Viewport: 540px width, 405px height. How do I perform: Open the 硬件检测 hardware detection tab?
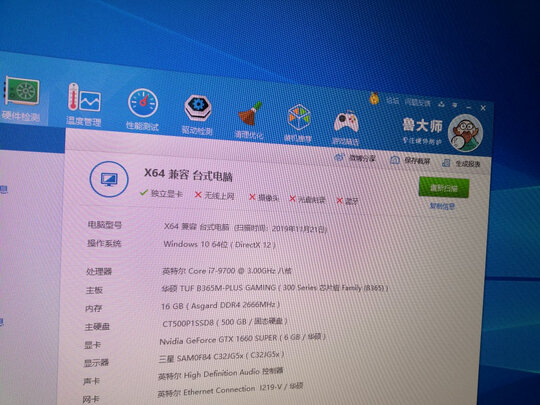coord(21,99)
